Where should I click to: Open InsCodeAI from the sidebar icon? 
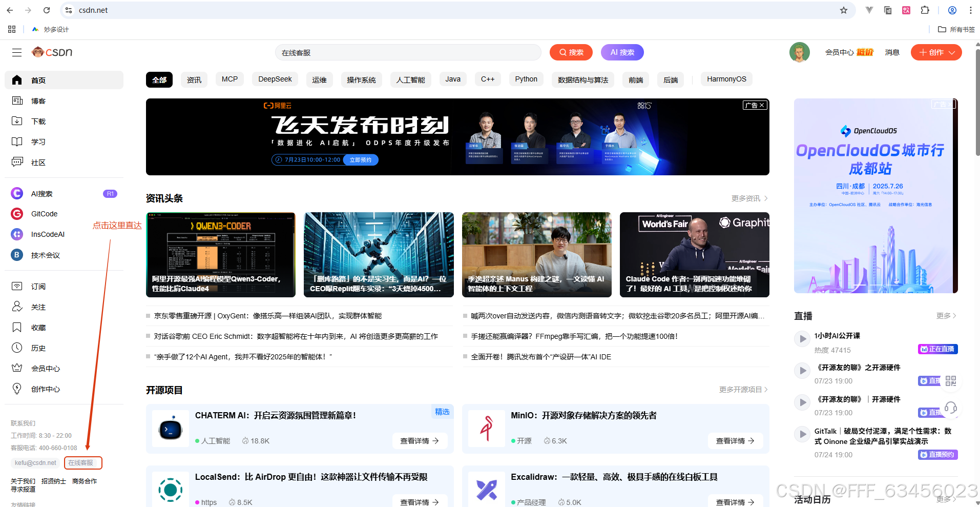(x=17, y=234)
